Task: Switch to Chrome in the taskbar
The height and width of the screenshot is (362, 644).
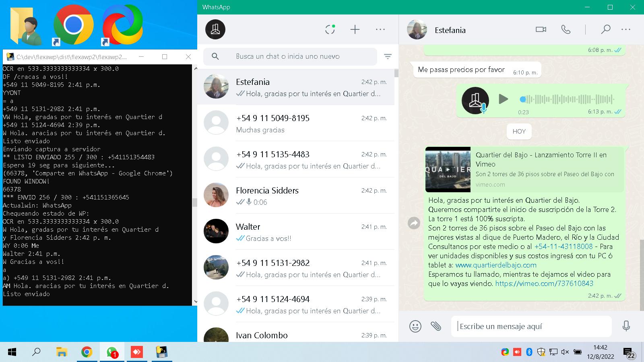Action: coord(87,352)
